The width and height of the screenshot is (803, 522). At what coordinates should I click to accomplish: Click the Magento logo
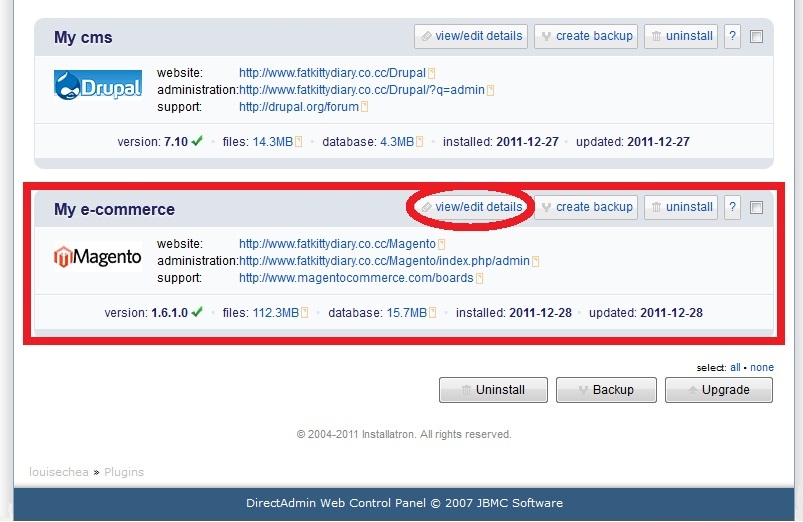pos(98,257)
